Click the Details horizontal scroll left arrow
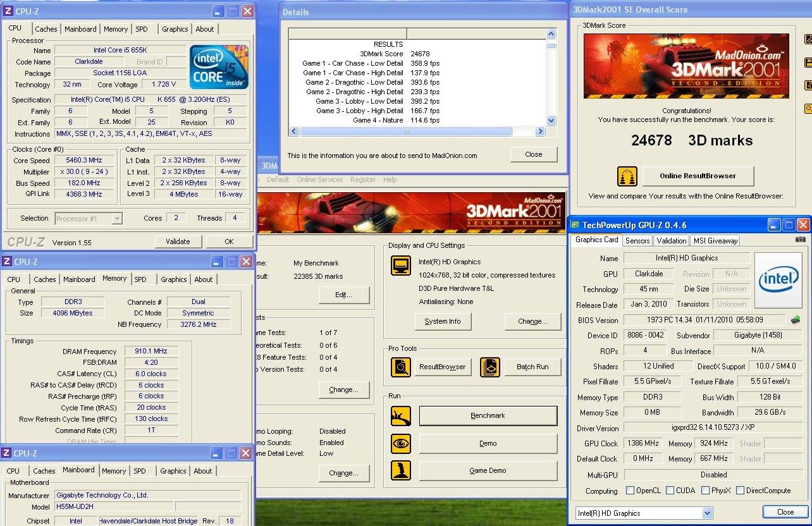This screenshot has height=526, width=812. (x=294, y=131)
